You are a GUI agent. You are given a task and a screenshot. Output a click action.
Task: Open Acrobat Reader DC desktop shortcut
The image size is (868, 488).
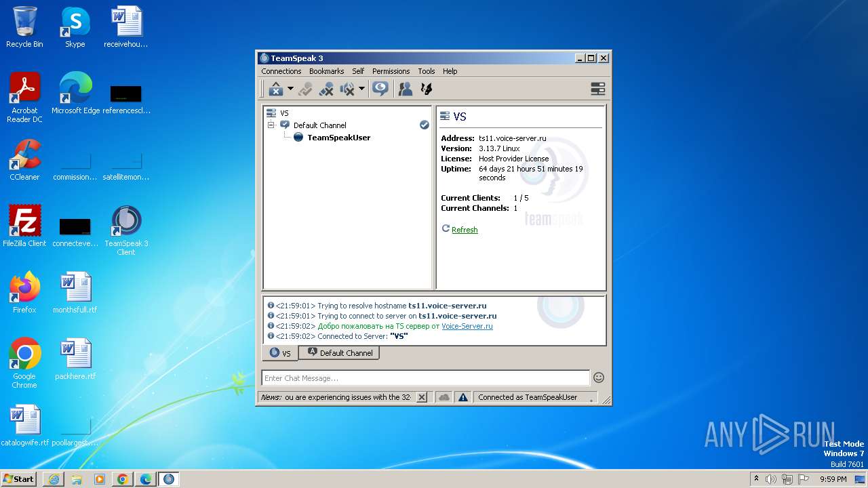(24, 98)
